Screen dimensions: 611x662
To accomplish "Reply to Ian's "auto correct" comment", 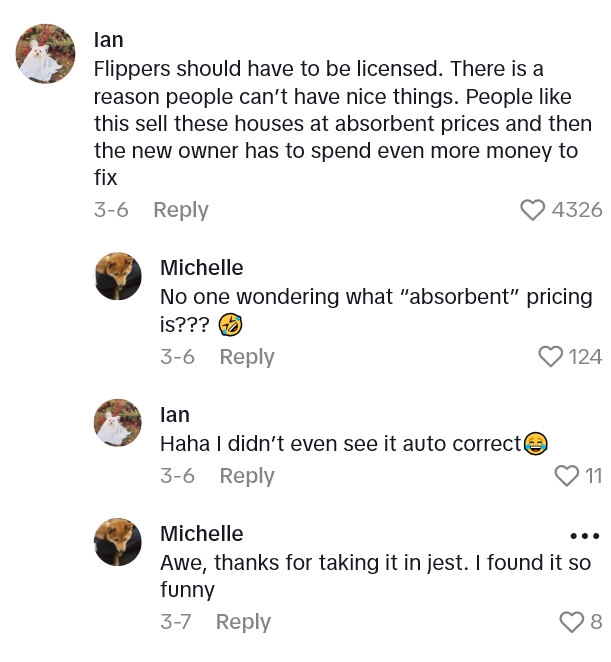I will tap(246, 476).
